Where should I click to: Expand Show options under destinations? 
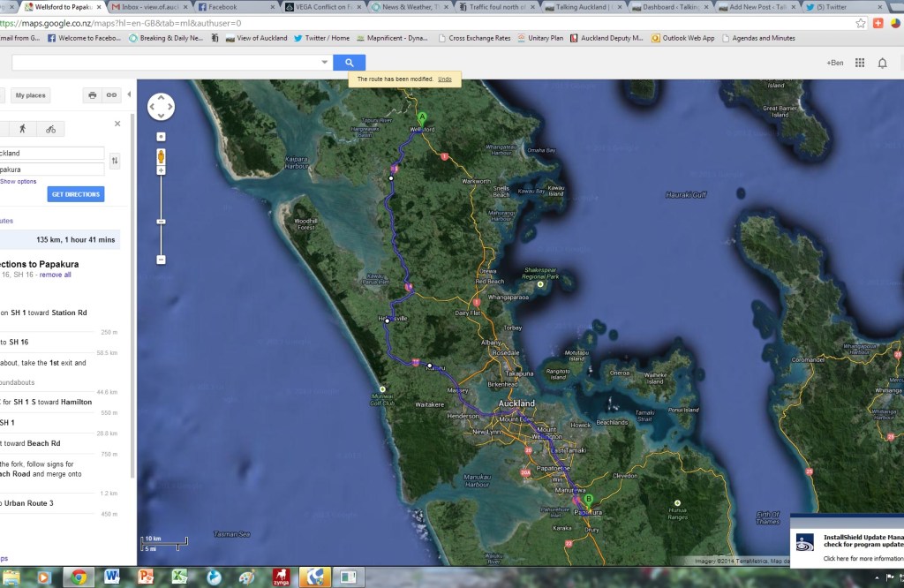click(x=19, y=181)
